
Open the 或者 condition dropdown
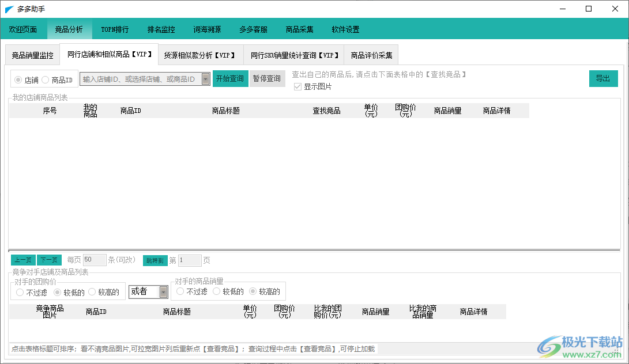(x=148, y=291)
